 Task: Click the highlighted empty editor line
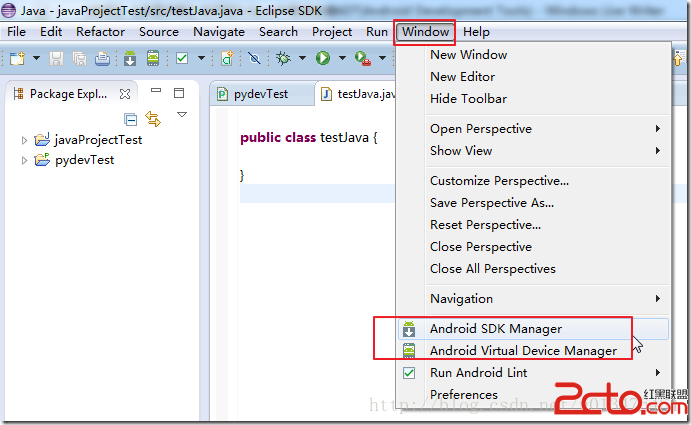click(x=317, y=194)
